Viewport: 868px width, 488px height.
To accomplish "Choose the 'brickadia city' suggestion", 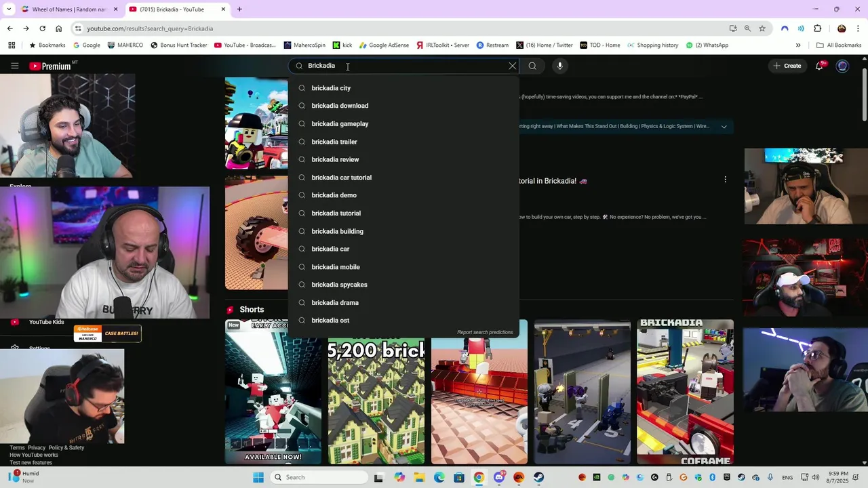I will click(403, 88).
